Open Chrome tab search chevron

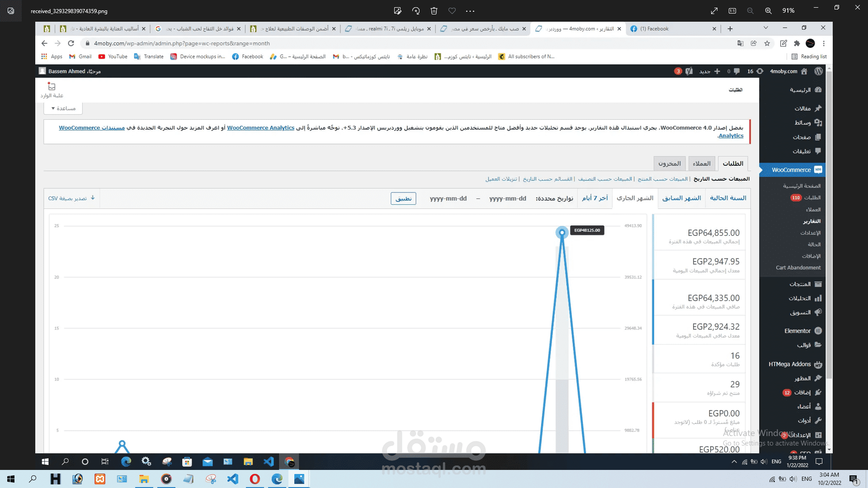[x=766, y=28]
